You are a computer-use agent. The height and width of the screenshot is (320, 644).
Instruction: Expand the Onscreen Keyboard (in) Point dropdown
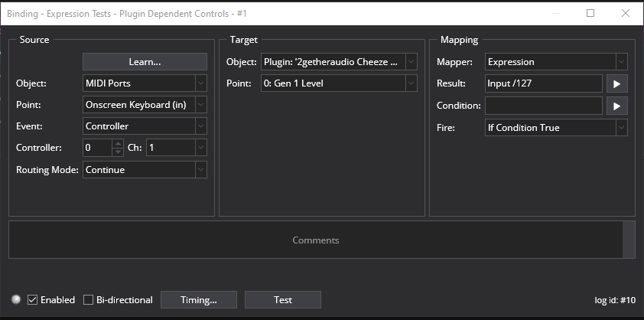(145, 105)
